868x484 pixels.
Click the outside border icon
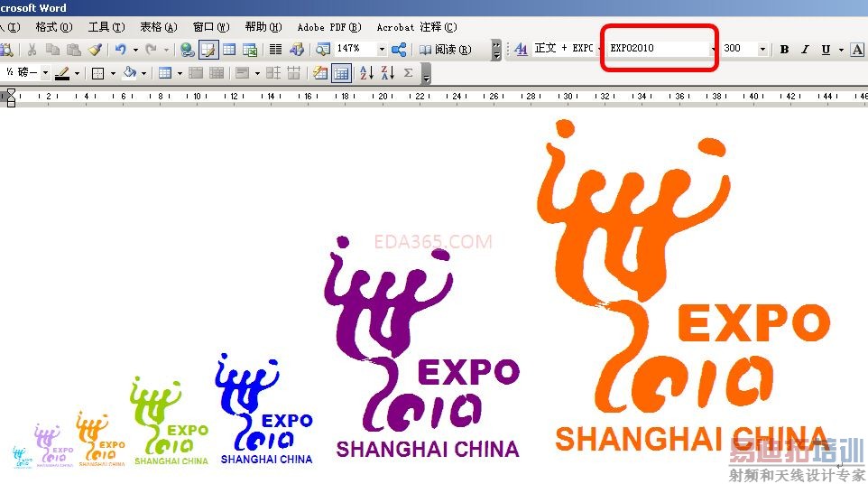pyautogui.click(x=98, y=72)
